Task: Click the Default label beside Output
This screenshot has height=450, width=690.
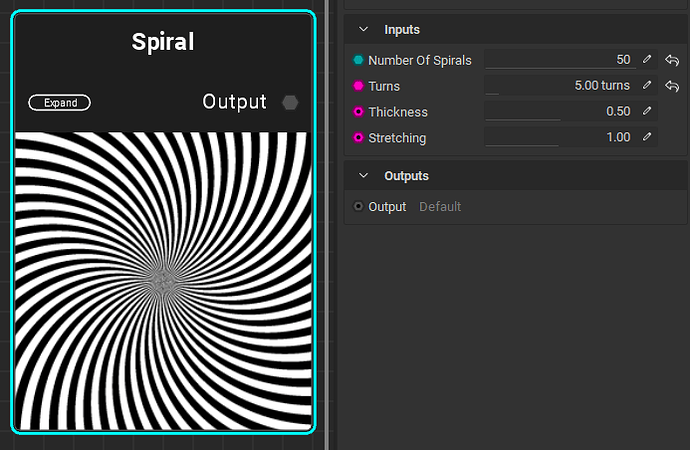Action: point(440,207)
